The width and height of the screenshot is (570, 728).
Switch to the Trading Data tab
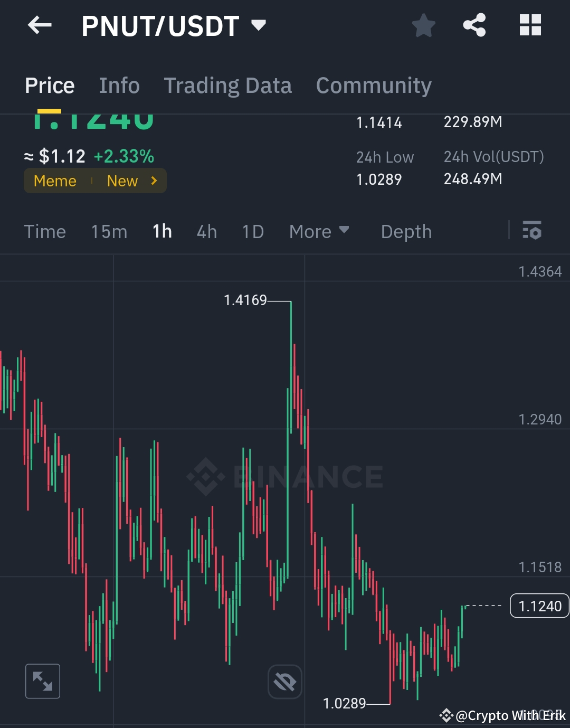point(228,84)
